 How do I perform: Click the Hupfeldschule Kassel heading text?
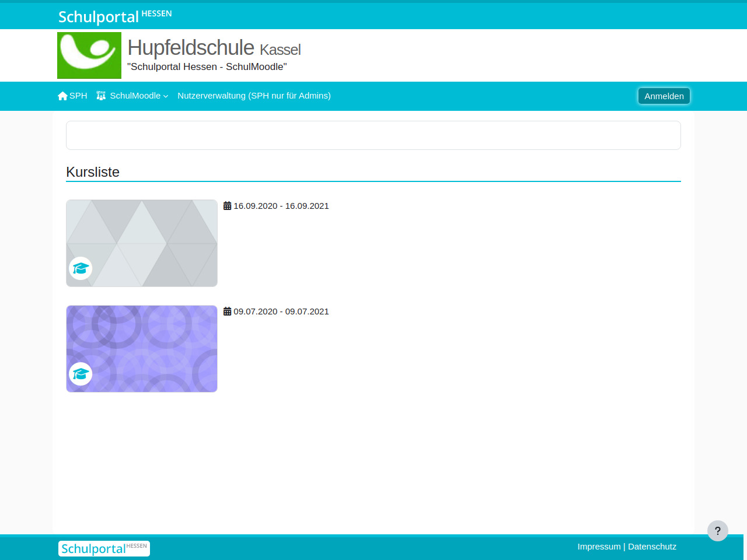click(x=214, y=48)
